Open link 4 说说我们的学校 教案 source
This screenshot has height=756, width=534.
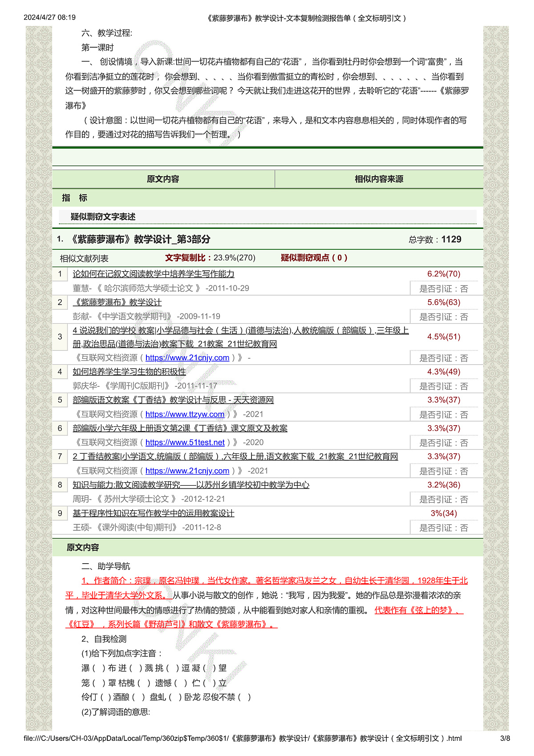[240, 337]
